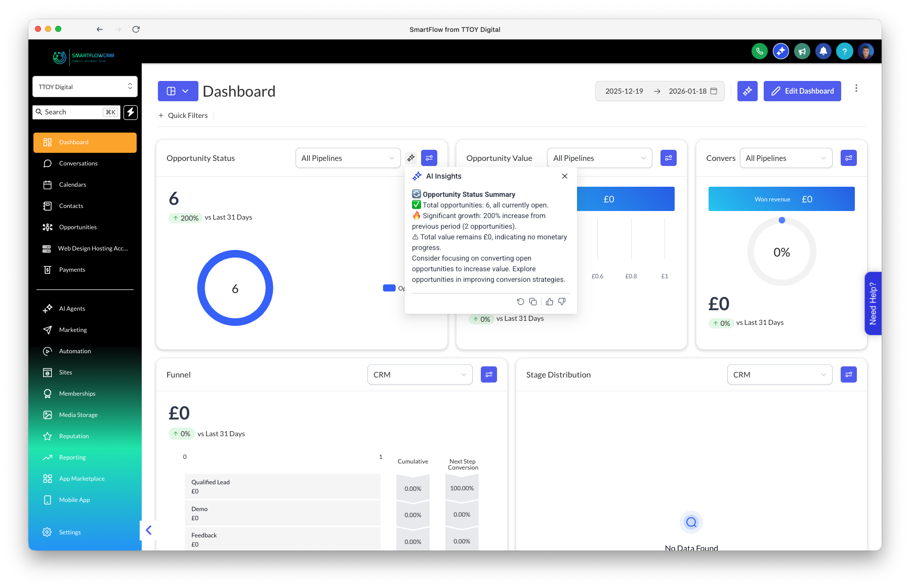Open the CRM dropdown on the Funnel widget
The width and height of the screenshot is (910, 588).
click(420, 374)
